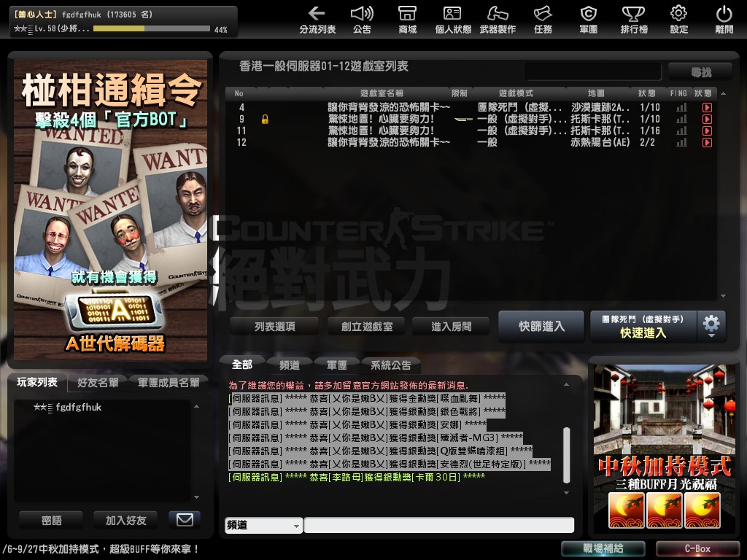Open settings (設定) gear icon

[x=679, y=20]
